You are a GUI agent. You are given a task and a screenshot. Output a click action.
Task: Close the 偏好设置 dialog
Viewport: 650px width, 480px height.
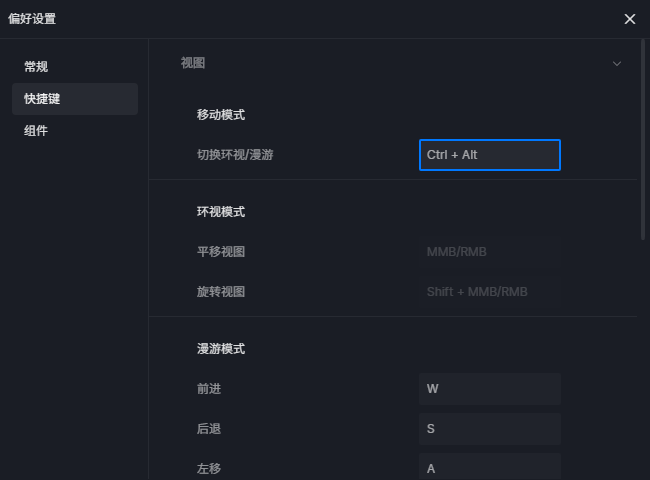pyautogui.click(x=629, y=19)
